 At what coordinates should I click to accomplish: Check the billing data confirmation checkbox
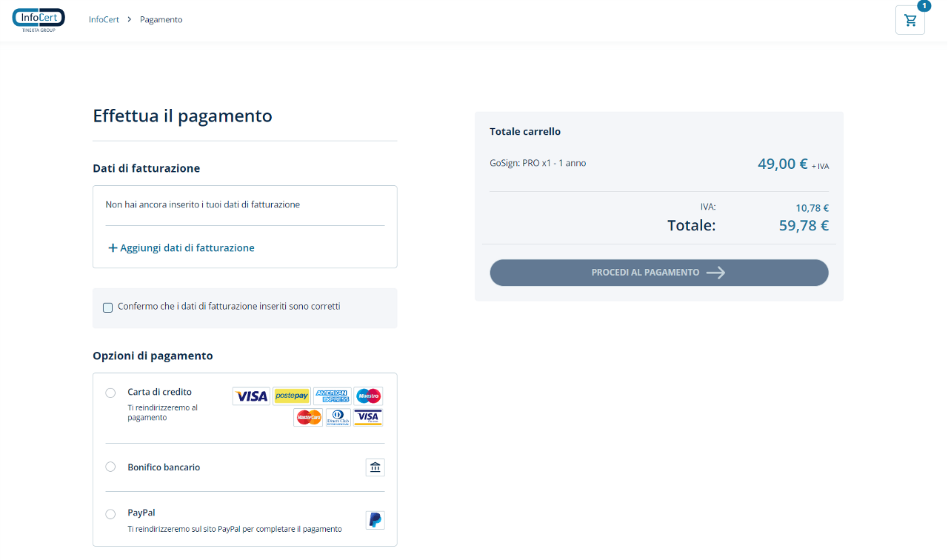coord(107,307)
